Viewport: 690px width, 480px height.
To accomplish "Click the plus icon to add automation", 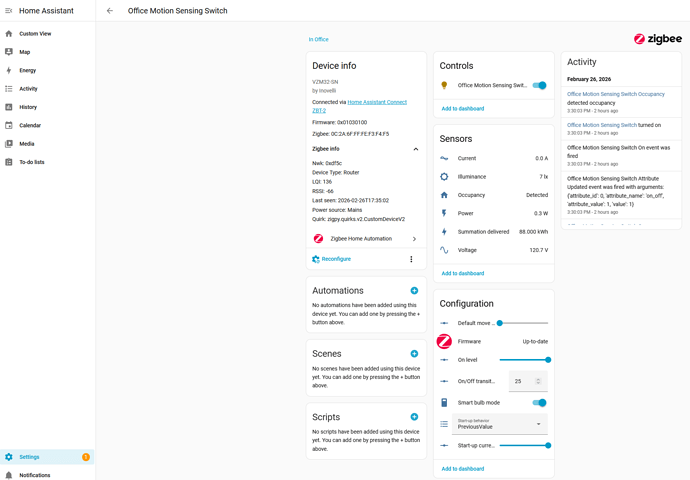I will pyautogui.click(x=414, y=290).
